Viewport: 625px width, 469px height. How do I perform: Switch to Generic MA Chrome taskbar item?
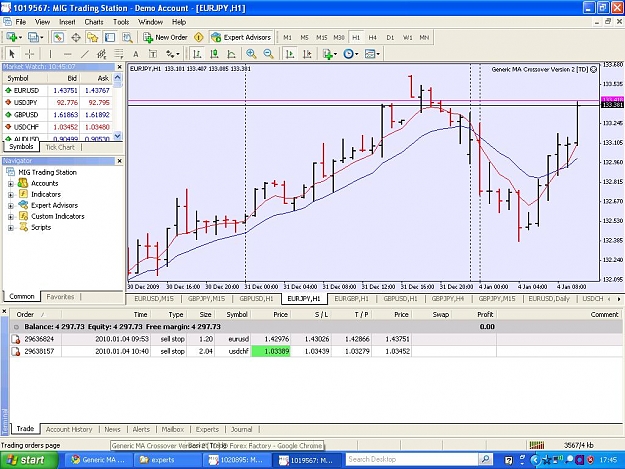point(98,460)
